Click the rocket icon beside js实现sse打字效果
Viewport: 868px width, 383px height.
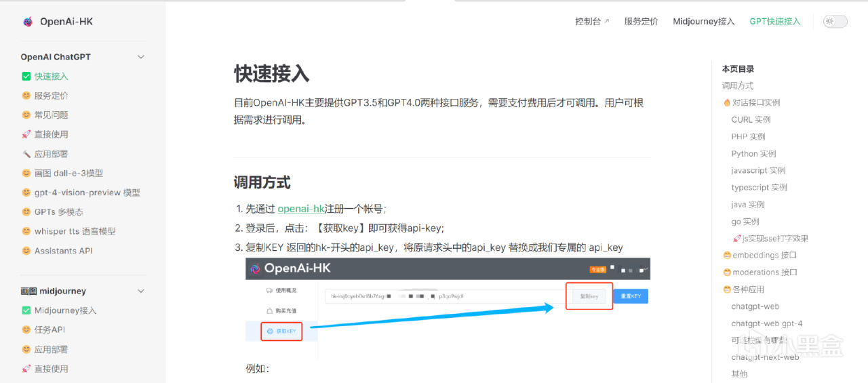[736, 239]
